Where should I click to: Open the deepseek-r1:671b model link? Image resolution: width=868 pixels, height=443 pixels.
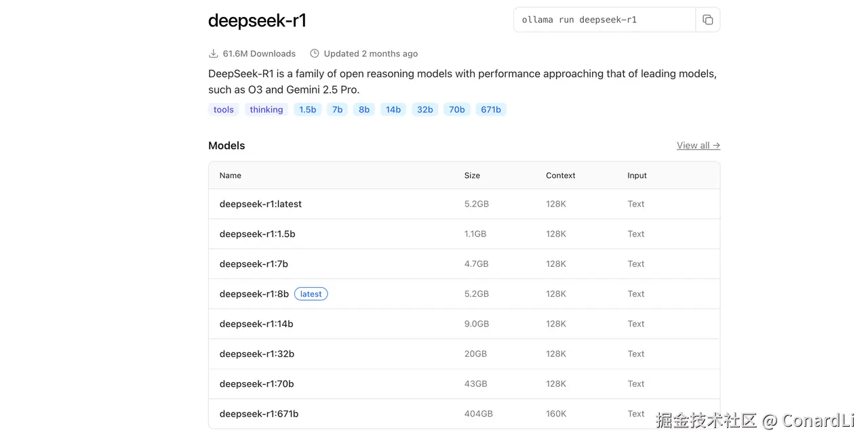(258, 414)
